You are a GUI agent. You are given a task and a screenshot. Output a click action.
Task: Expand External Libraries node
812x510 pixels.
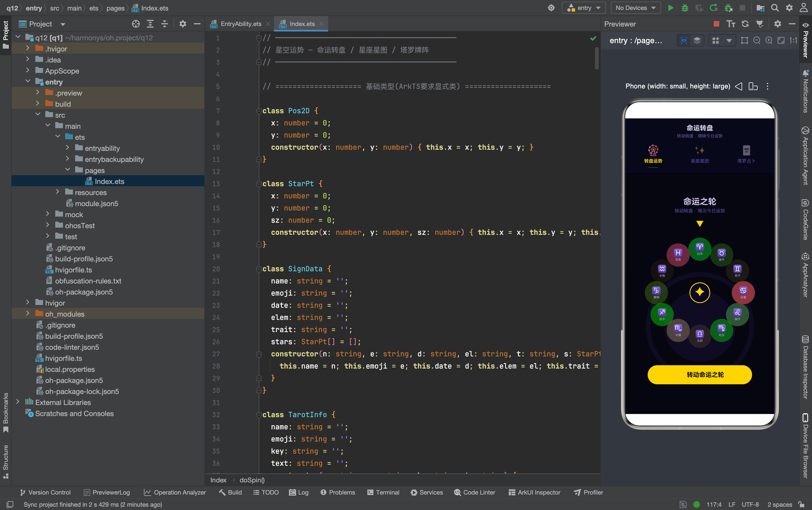coord(18,402)
